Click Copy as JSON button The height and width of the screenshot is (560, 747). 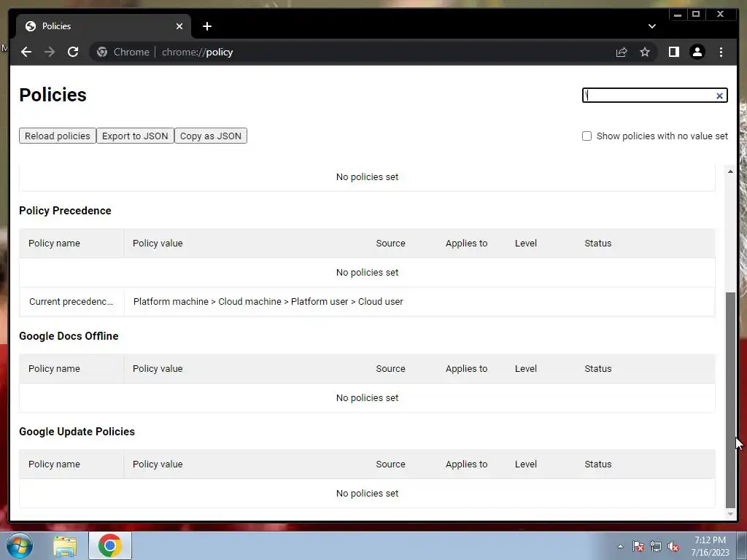[x=211, y=136]
